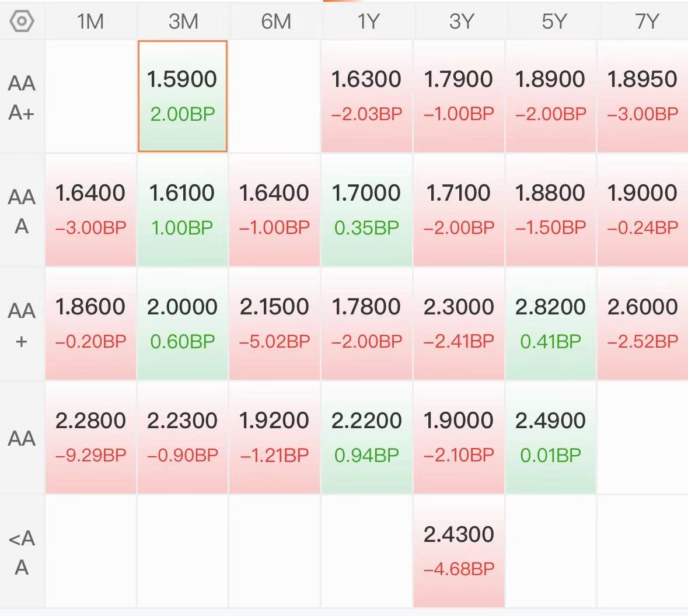Open the <AA 3Y cell 2.4300
This screenshot has height=616, width=688.
459,551
